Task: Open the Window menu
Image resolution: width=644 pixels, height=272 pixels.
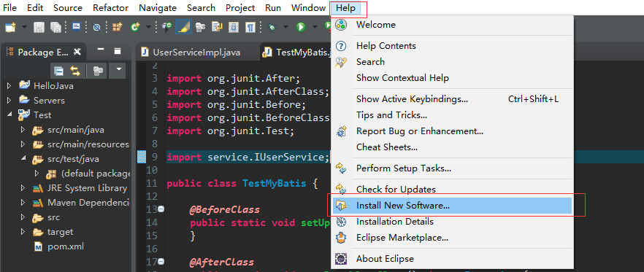Action: [x=308, y=8]
